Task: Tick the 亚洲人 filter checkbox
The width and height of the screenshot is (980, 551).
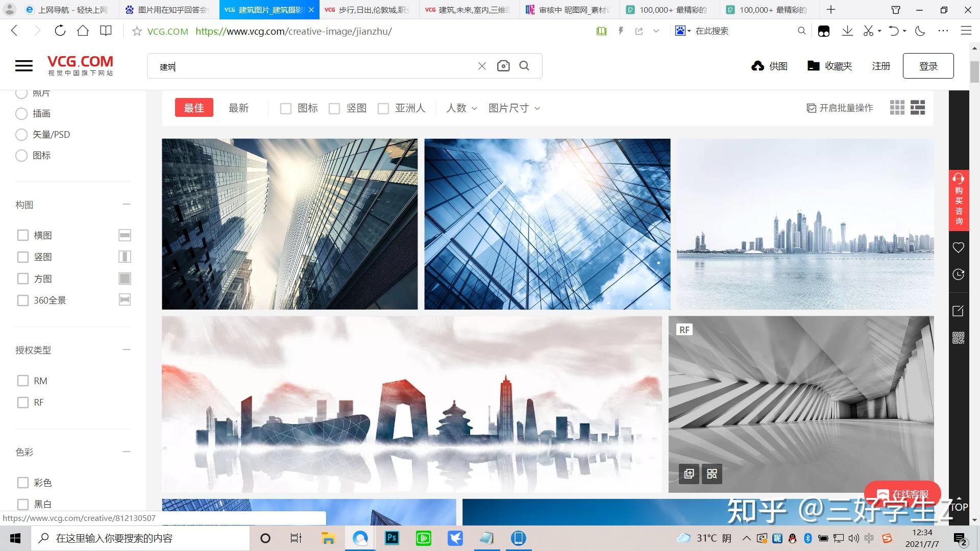Action: [x=383, y=108]
